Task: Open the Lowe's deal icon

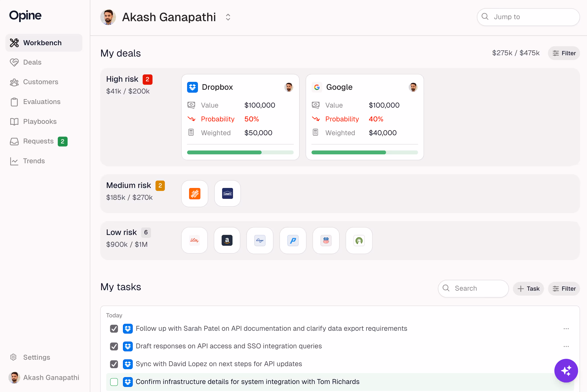Action: tap(227, 194)
